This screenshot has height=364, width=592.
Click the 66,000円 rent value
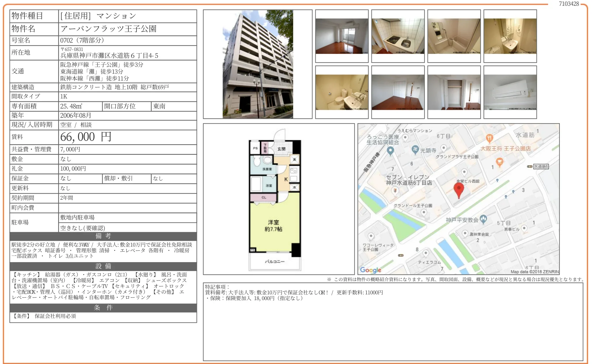pos(86,137)
